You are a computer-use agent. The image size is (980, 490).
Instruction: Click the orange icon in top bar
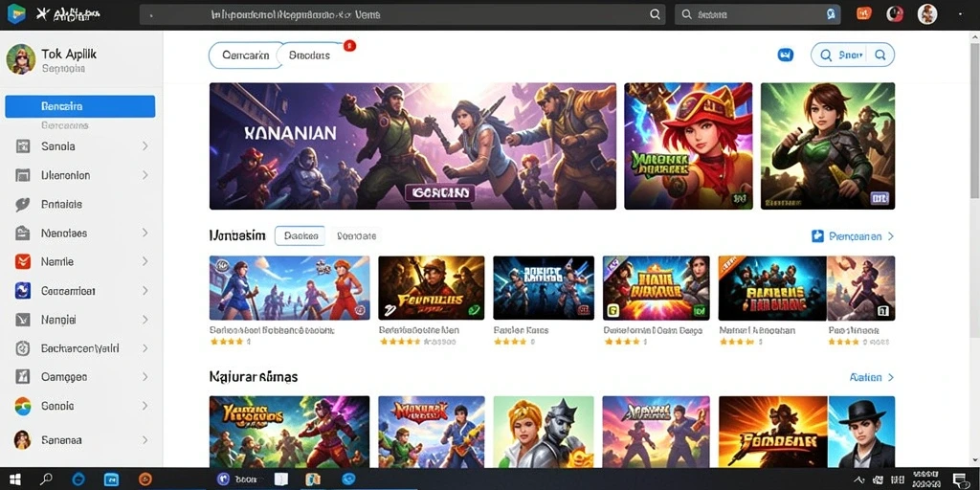[x=864, y=13]
